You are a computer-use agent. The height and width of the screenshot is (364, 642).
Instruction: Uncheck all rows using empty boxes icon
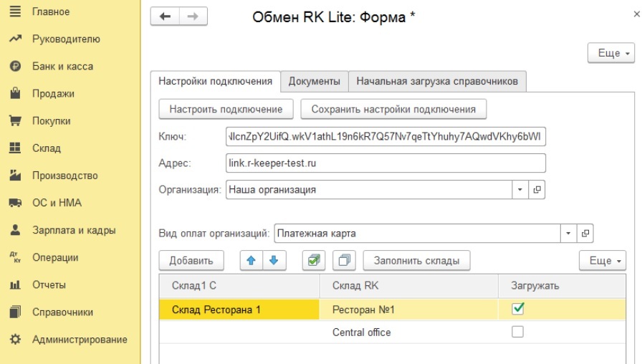(x=345, y=260)
